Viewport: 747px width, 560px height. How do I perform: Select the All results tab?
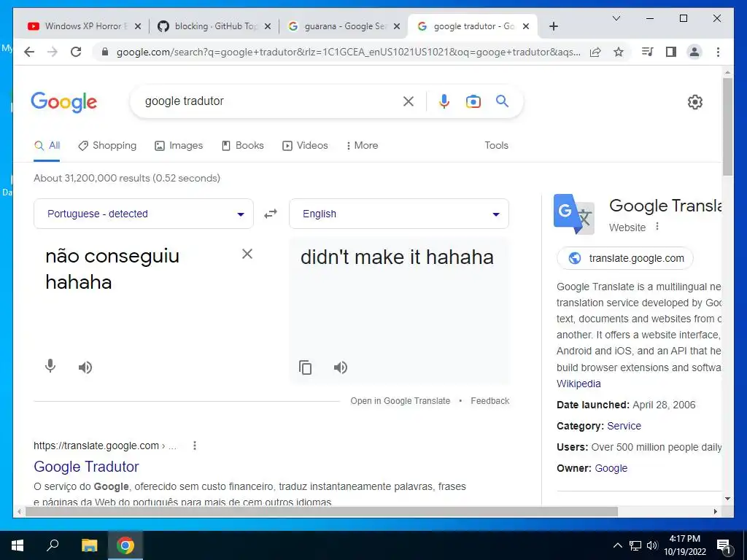[x=47, y=146]
